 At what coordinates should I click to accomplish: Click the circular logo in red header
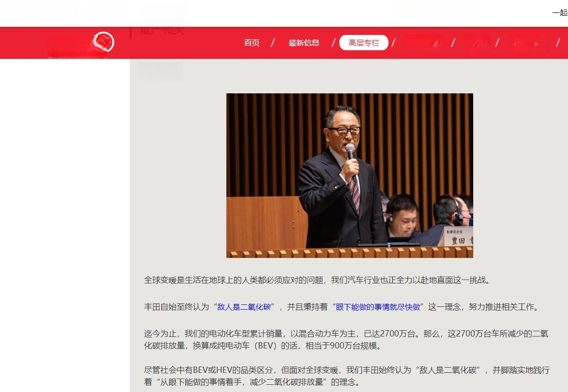tap(104, 42)
